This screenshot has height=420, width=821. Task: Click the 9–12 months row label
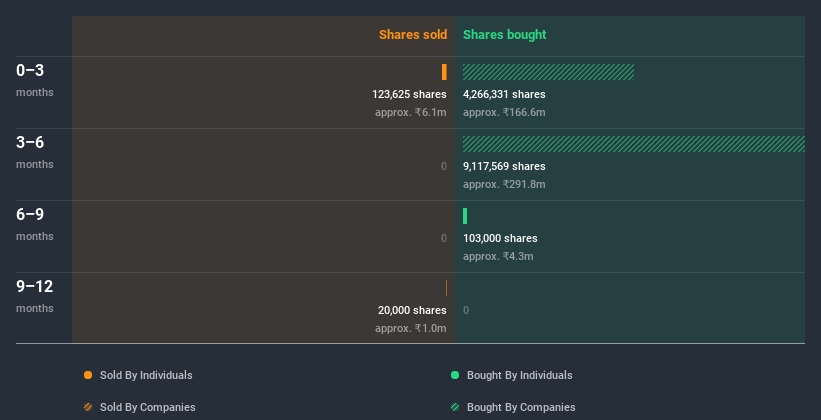(x=35, y=296)
